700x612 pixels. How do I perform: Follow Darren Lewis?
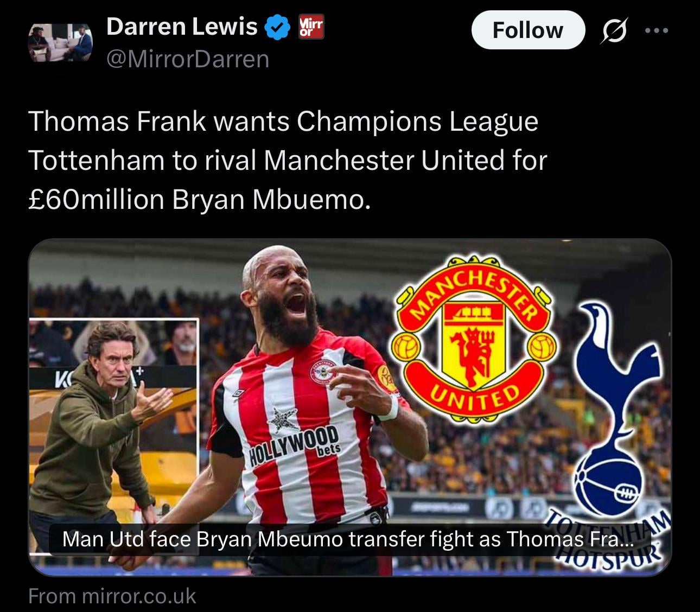point(528,30)
